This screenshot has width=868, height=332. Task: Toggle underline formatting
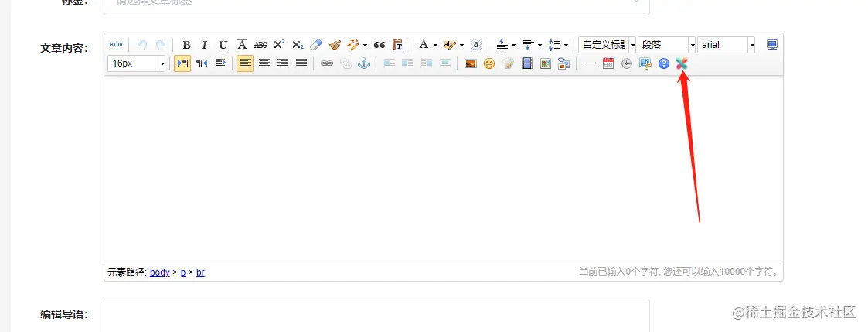pos(223,45)
